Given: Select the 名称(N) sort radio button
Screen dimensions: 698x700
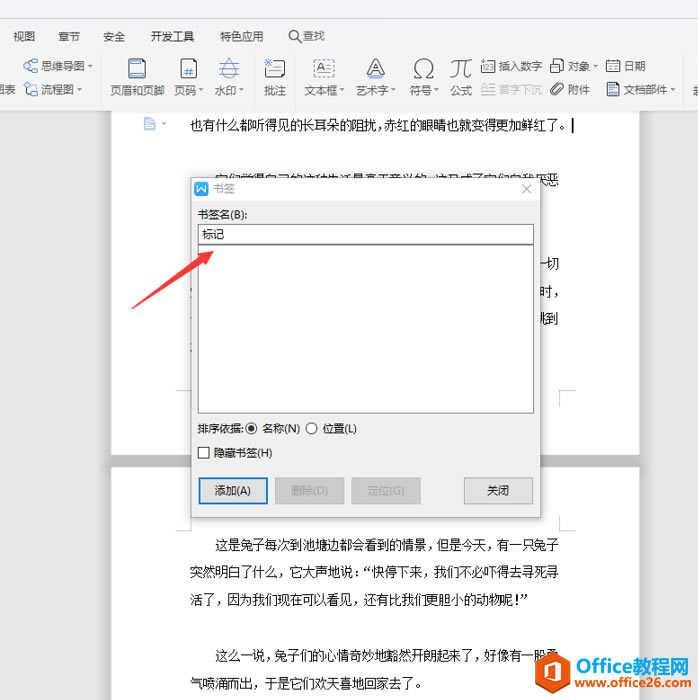Looking at the screenshot, I should tap(251, 429).
